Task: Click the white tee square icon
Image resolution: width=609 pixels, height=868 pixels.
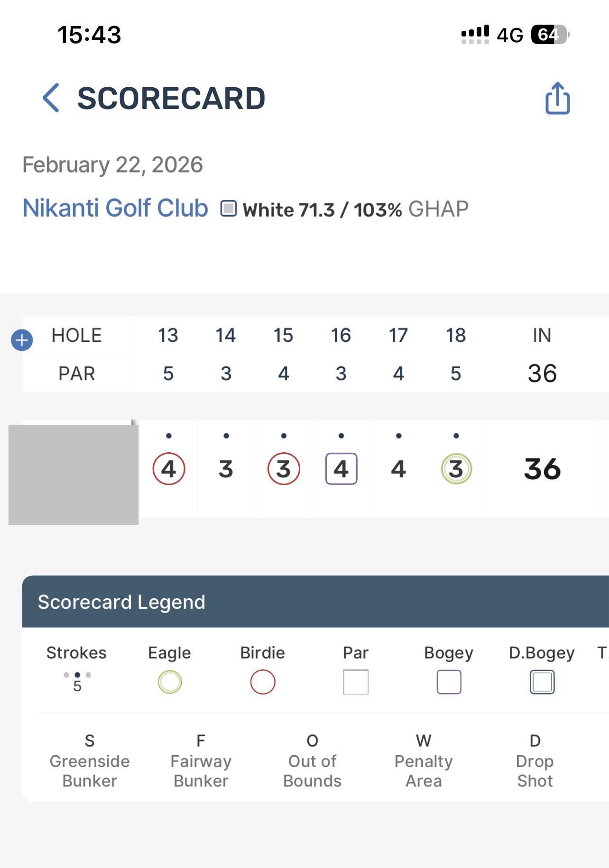Action: pos(228,209)
